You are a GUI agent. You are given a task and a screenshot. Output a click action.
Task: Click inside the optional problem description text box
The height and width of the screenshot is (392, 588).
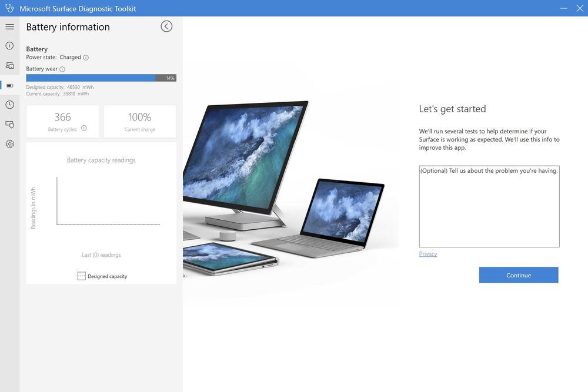point(489,206)
